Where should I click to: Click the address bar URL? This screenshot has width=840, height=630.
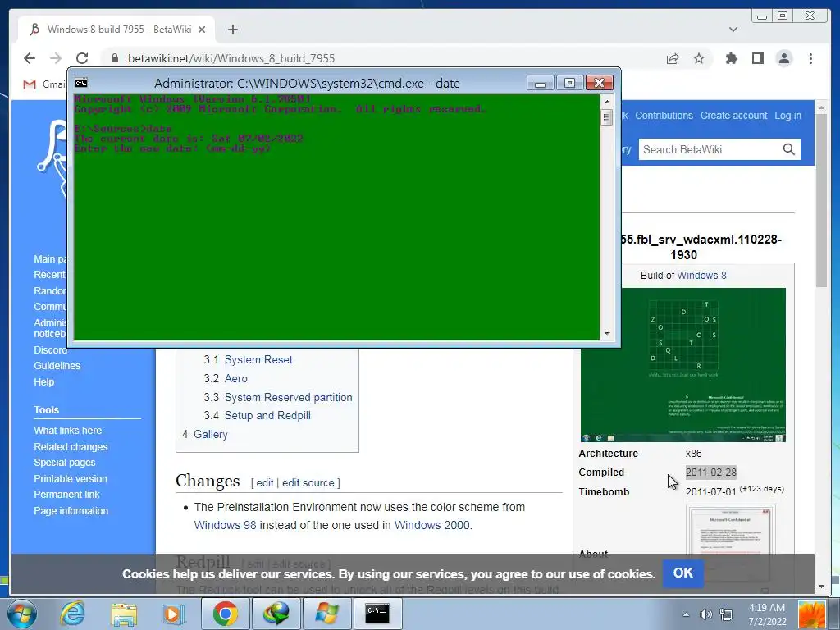click(231, 58)
